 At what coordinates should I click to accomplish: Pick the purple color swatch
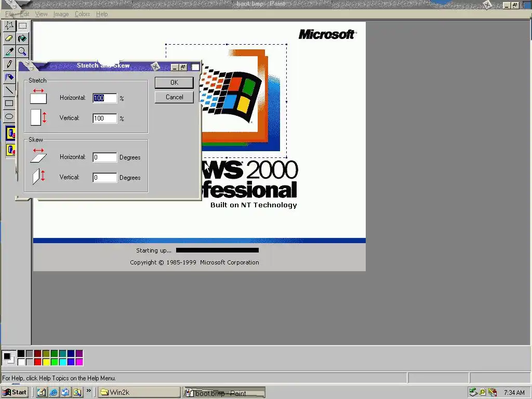(x=79, y=353)
